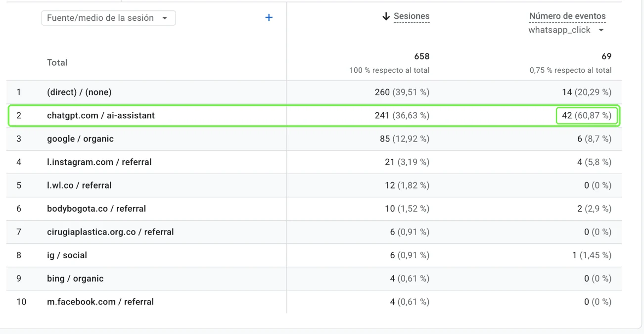Click the Número de eventos column header
644x334 pixels.
(x=567, y=16)
